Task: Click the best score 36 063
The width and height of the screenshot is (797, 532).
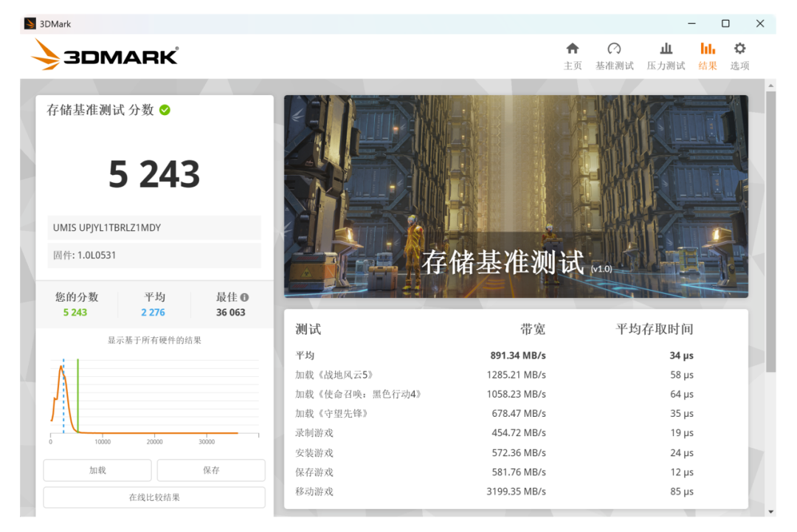Action: click(231, 313)
